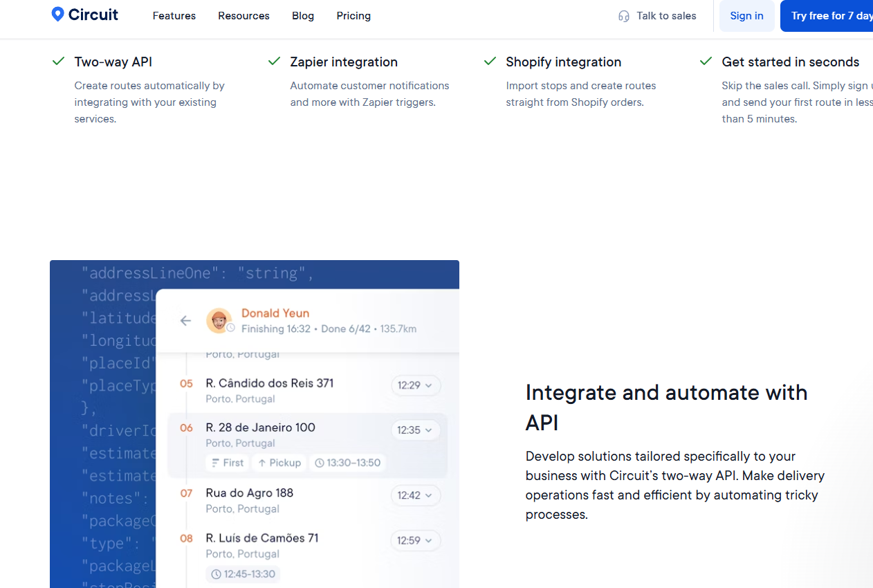Click the stop number 08 label

(186, 538)
